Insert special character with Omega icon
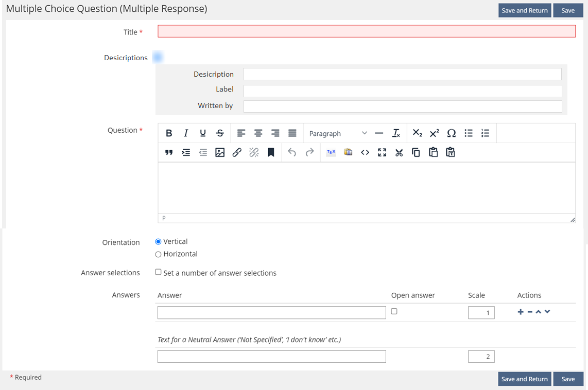588x390 pixels. pyautogui.click(x=451, y=133)
